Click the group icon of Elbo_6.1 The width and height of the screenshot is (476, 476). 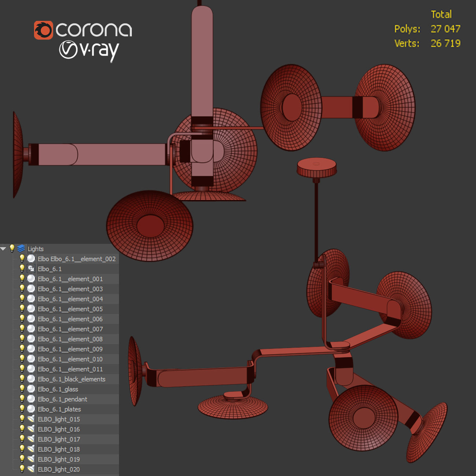click(x=31, y=269)
